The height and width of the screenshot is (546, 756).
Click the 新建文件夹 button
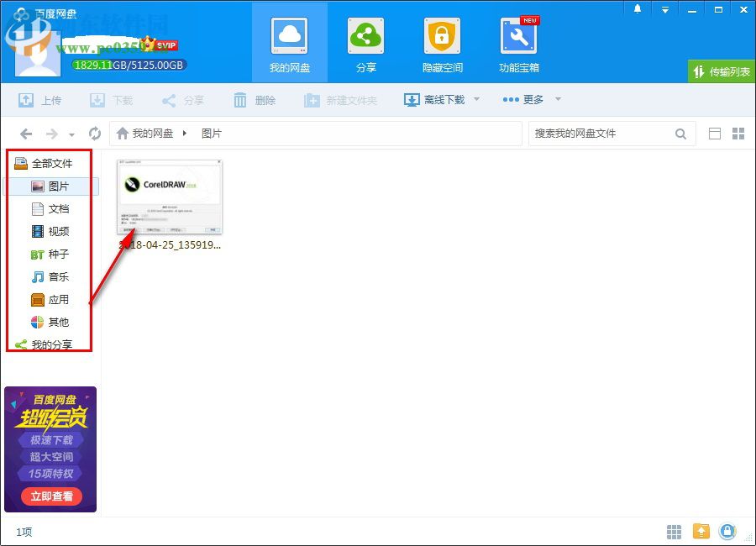click(340, 100)
